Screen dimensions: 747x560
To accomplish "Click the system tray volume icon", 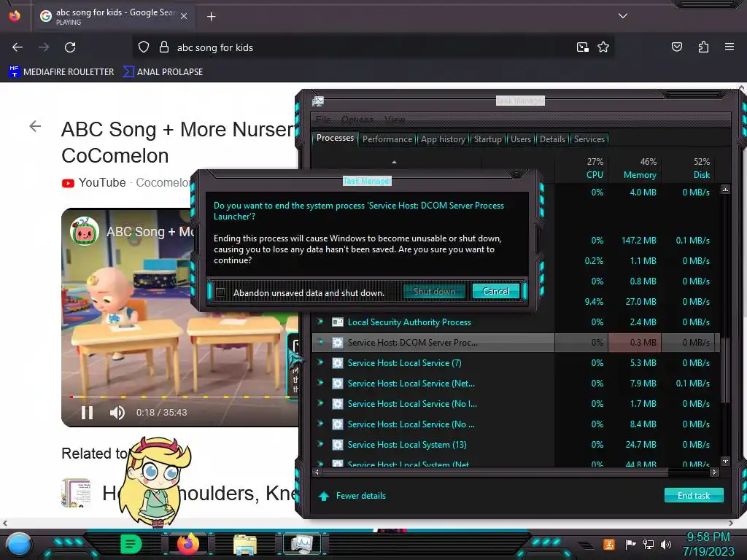I will point(666,544).
